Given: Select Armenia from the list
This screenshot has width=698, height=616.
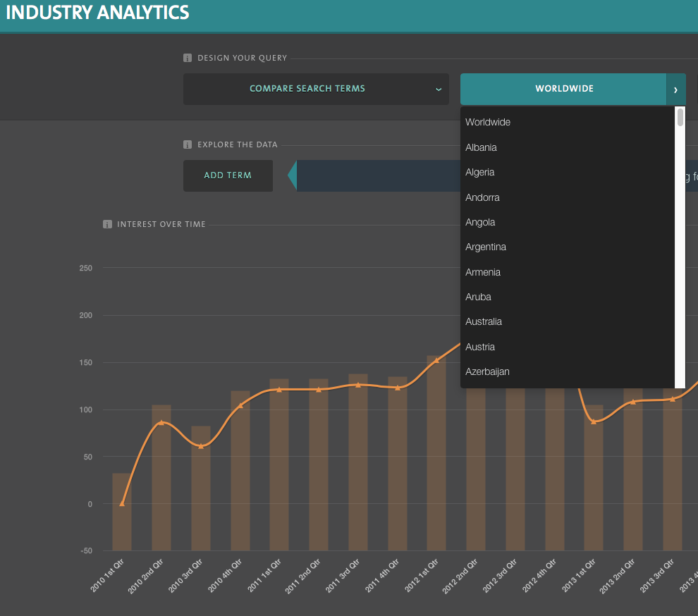Looking at the screenshot, I should point(483,272).
